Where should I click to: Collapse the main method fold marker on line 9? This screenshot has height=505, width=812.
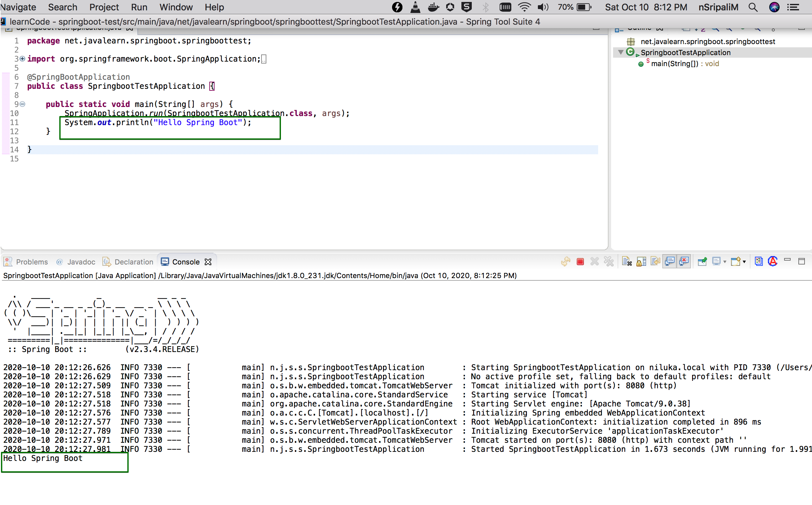click(x=22, y=104)
